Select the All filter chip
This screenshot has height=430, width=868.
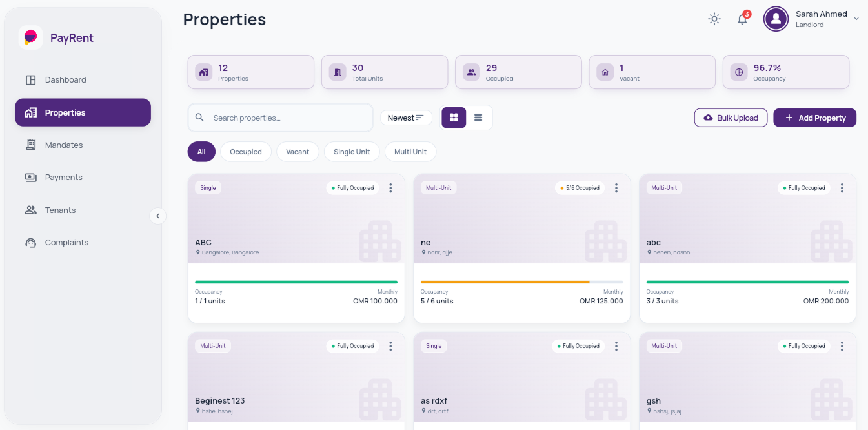click(201, 152)
